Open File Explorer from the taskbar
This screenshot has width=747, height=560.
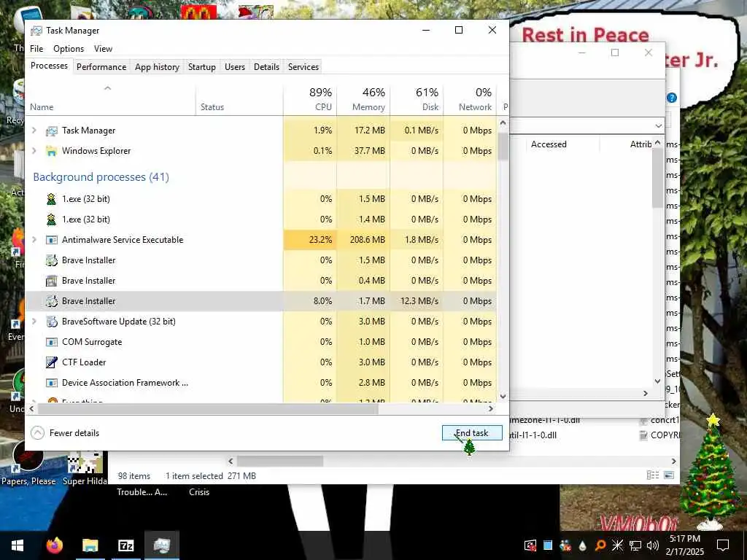[90, 545]
